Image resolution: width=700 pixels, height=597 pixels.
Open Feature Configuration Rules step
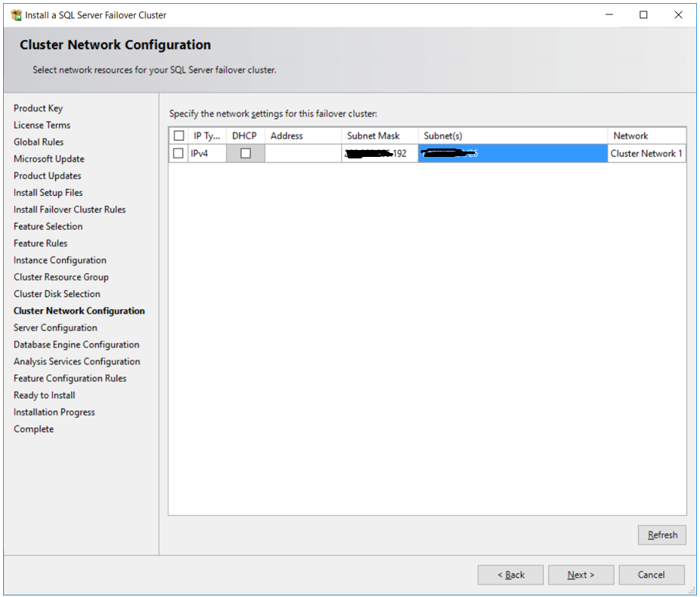70,378
